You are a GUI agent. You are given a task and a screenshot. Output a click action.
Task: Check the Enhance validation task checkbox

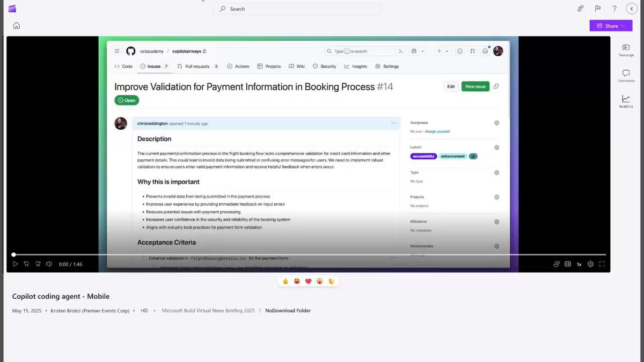(144, 258)
